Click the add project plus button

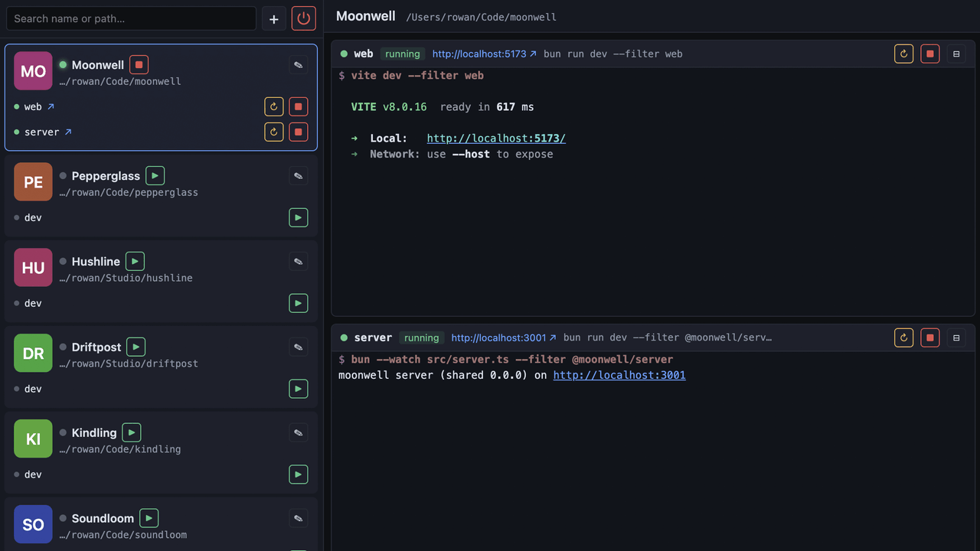pos(274,19)
